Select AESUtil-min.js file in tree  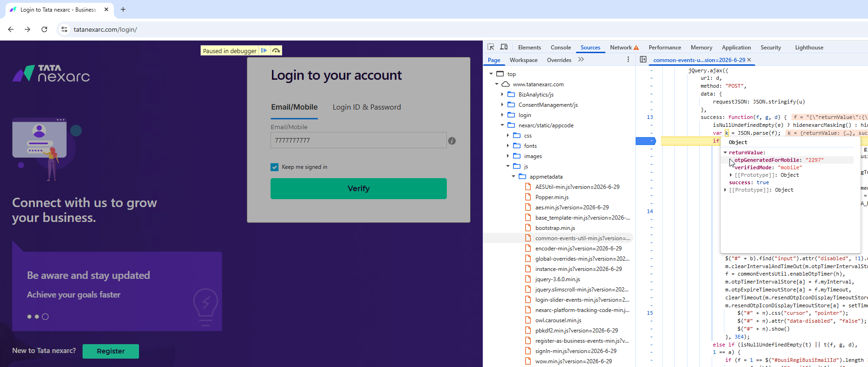(577, 187)
